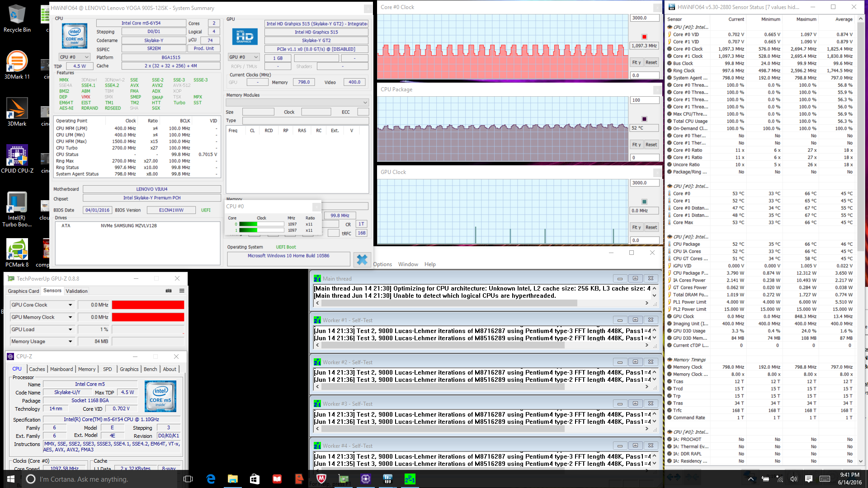Open Task View on the taskbar
Image resolution: width=868 pixels, height=488 pixels.
pos(188,479)
